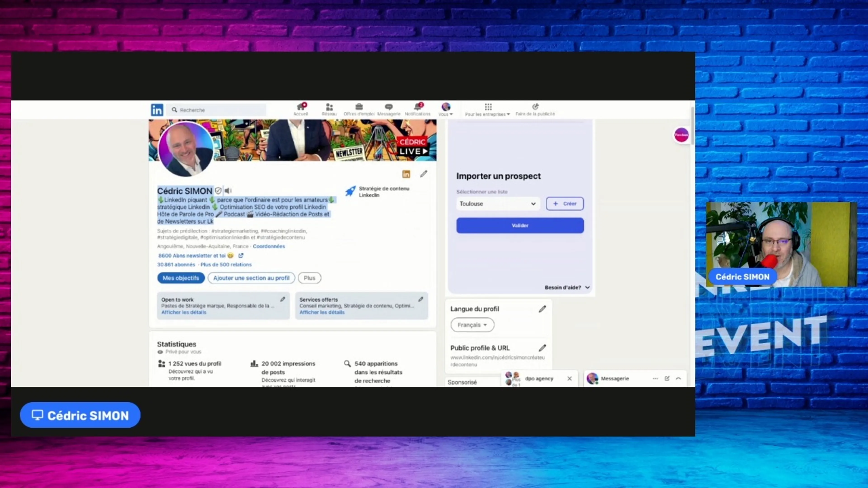View the 1 252 vues du profil stat
The height and width of the screenshot is (488, 868).
(x=195, y=364)
